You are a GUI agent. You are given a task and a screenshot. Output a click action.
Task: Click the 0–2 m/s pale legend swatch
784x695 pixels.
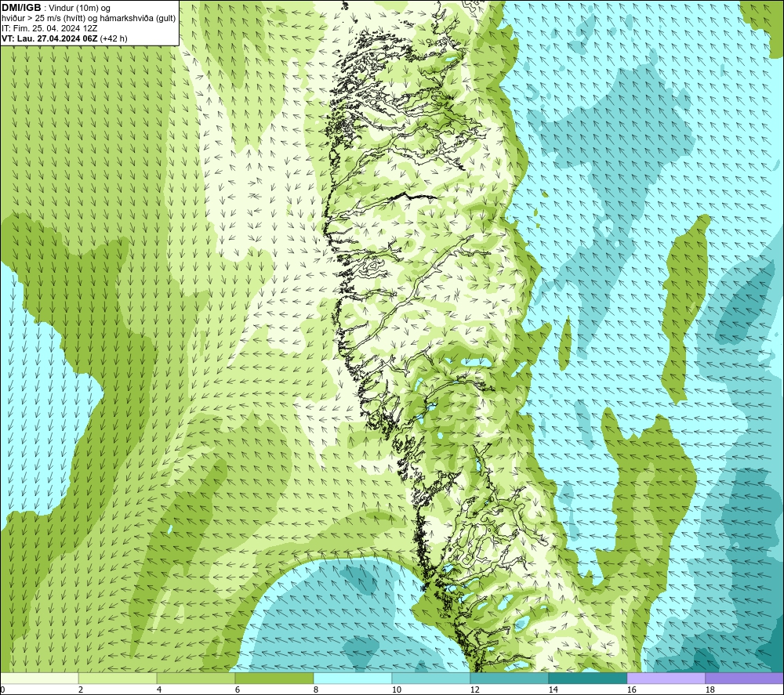(x=39, y=678)
